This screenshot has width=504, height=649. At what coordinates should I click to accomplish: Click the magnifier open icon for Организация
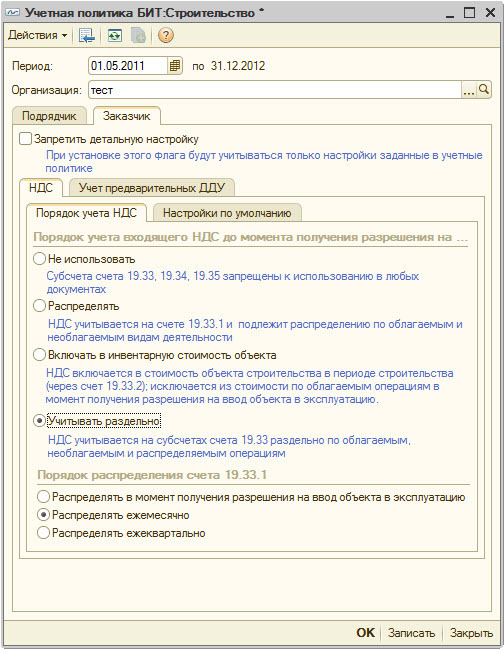pyautogui.click(x=484, y=90)
